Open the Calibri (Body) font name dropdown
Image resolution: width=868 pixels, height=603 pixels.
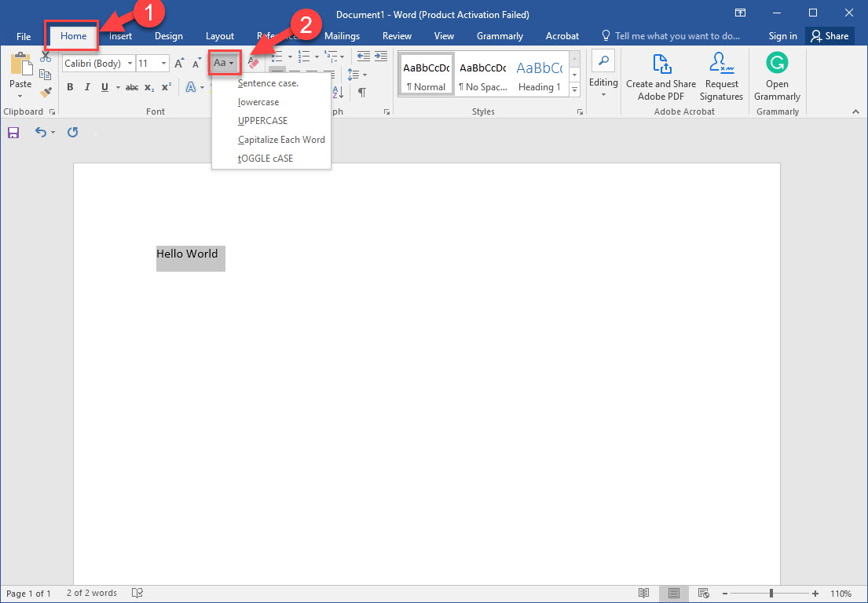coord(130,63)
